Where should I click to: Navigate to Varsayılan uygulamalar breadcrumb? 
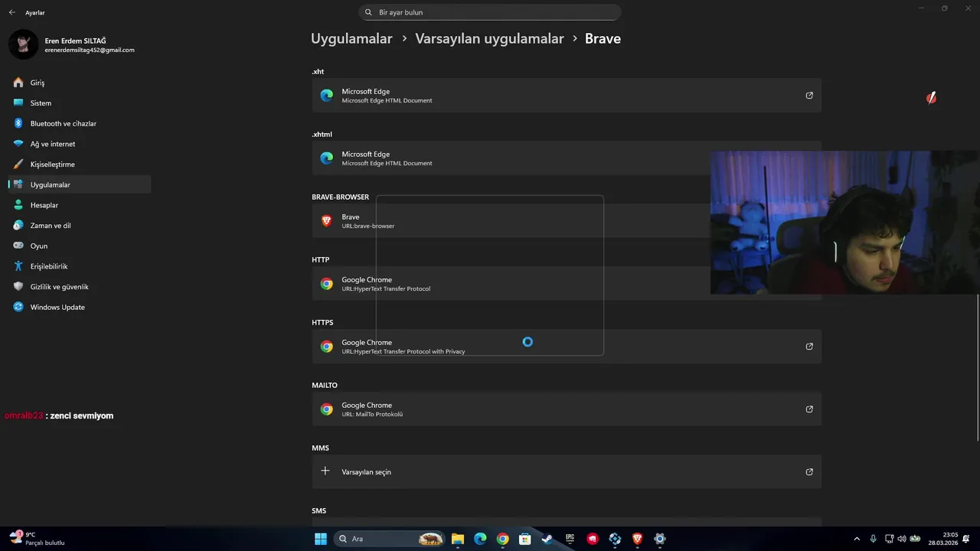(x=489, y=38)
